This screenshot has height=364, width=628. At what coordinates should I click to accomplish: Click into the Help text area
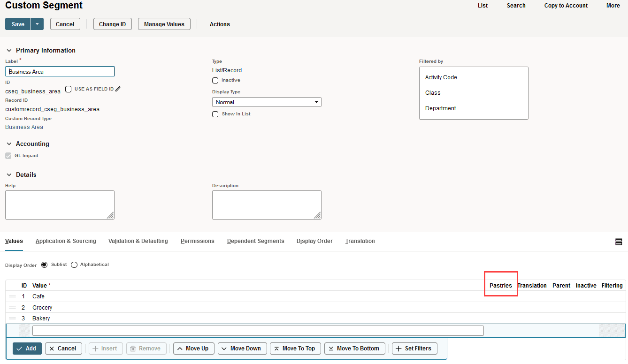point(60,205)
